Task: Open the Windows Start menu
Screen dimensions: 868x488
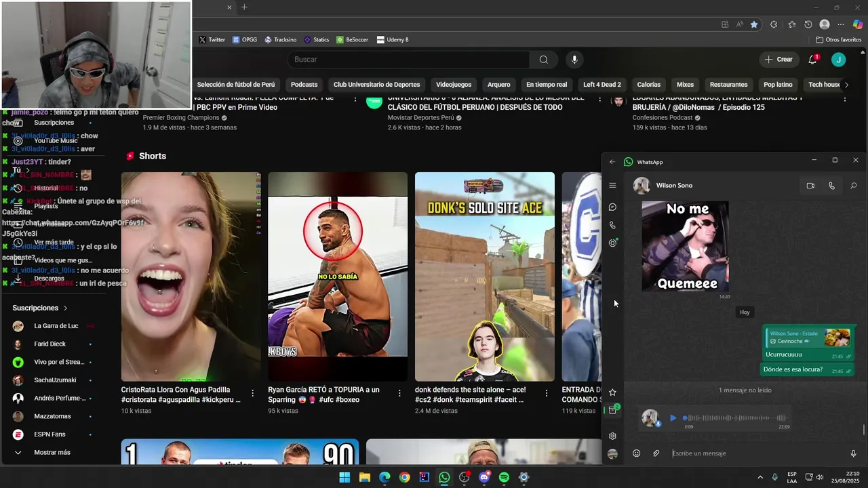Action: (344, 477)
